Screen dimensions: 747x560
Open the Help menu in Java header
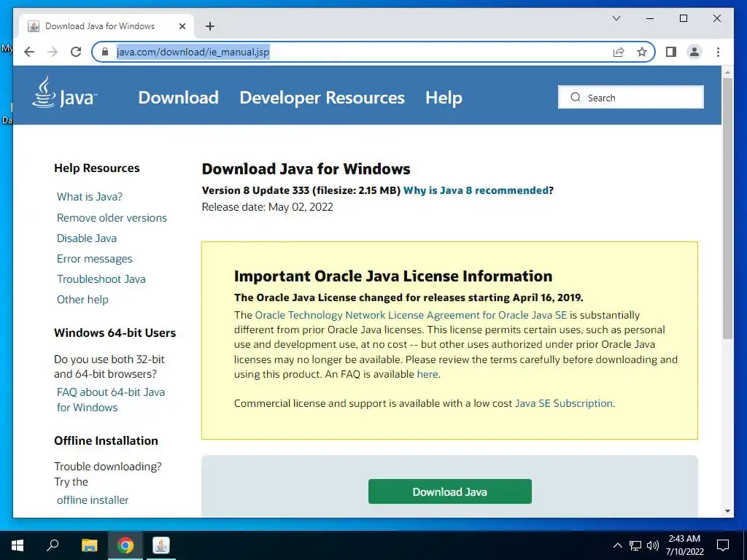(444, 98)
